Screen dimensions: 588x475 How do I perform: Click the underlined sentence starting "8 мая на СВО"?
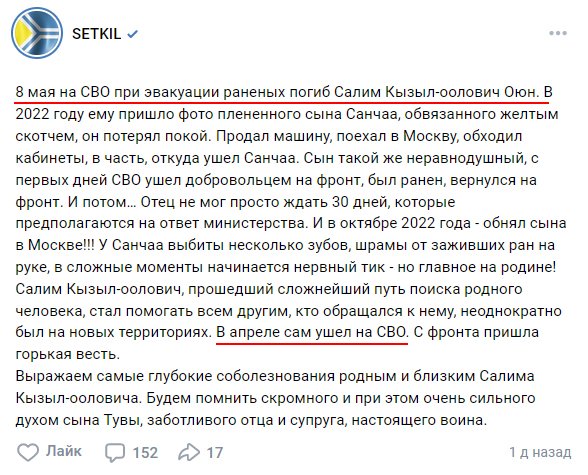pos(277,92)
